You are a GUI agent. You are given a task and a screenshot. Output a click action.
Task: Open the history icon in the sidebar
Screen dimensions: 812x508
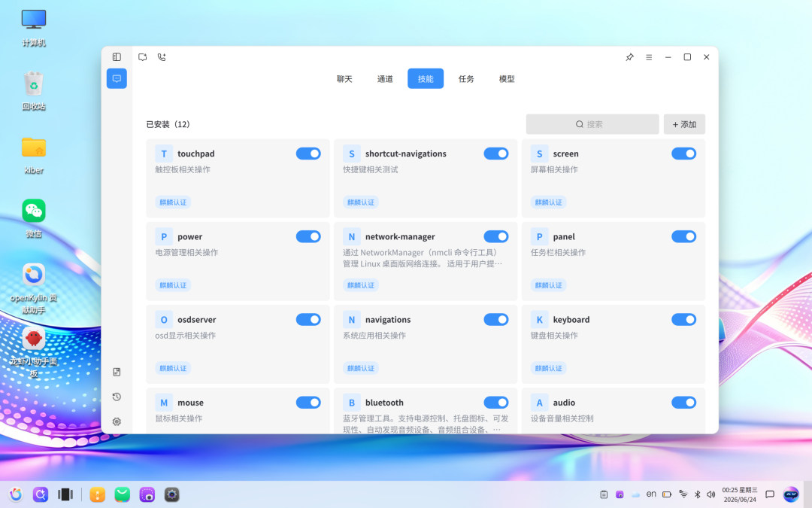pos(117,397)
